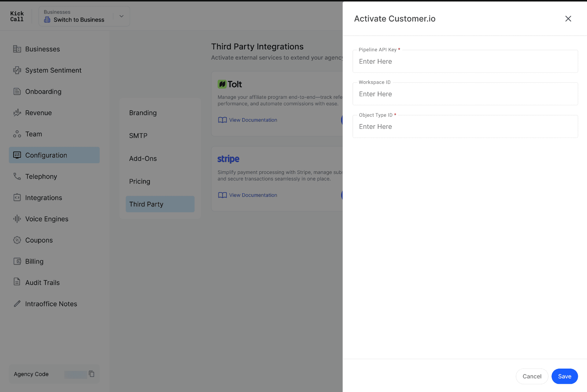Close the Activate Customer.io panel
The height and width of the screenshot is (392, 587).
(568, 19)
